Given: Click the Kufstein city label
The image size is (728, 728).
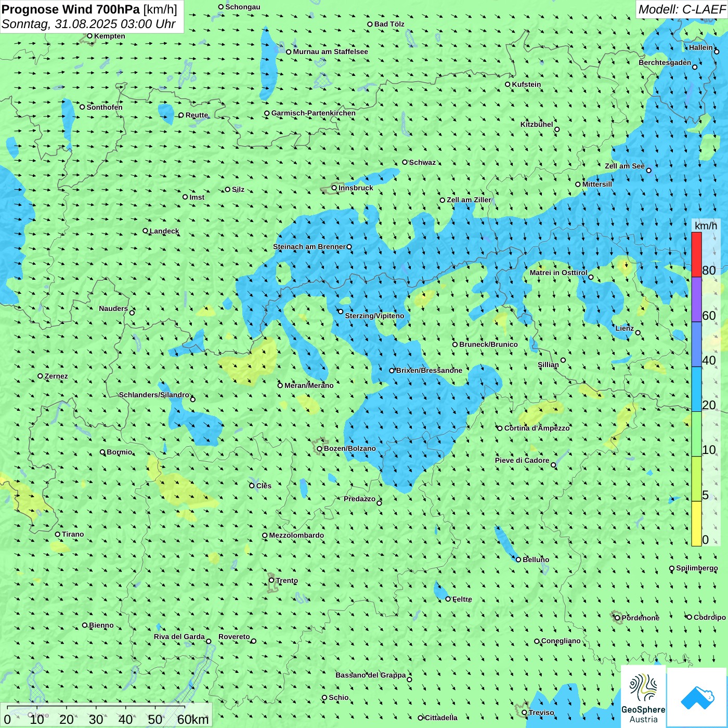Looking at the screenshot, I should tap(526, 84).
